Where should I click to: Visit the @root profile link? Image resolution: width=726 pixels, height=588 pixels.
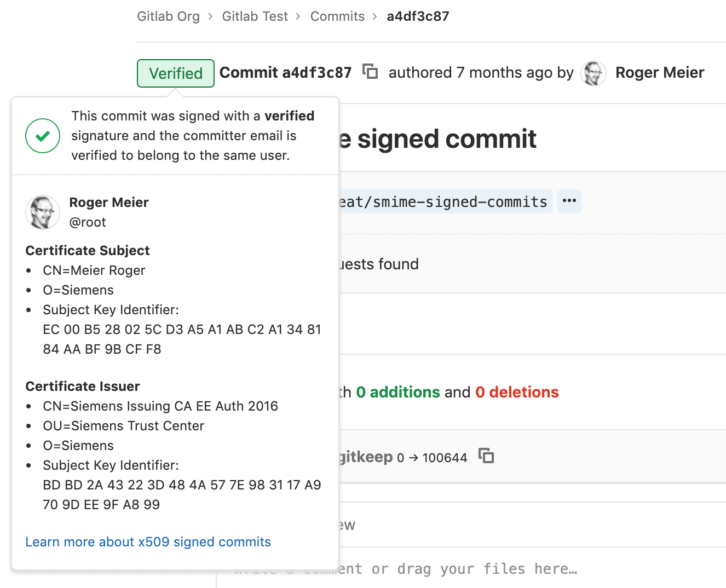tap(88, 222)
